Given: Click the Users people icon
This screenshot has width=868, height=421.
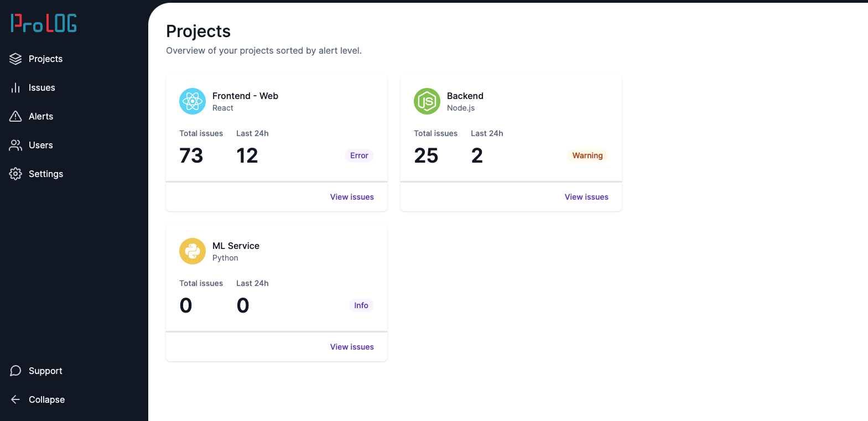Looking at the screenshot, I should pos(15,145).
